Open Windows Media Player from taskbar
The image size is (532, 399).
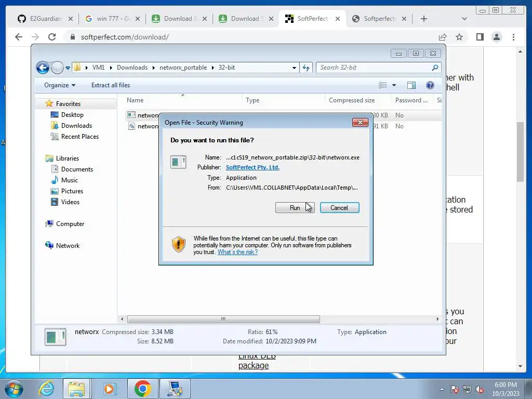tap(109, 389)
